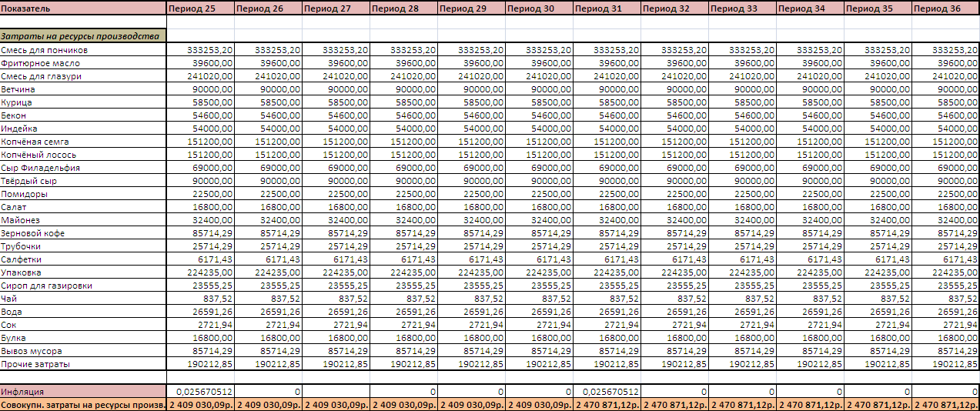This screenshot has height=411, width=980.
Task: Click Копчёная семга value 151200,00 in Период 32
Action: click(674, 142)
